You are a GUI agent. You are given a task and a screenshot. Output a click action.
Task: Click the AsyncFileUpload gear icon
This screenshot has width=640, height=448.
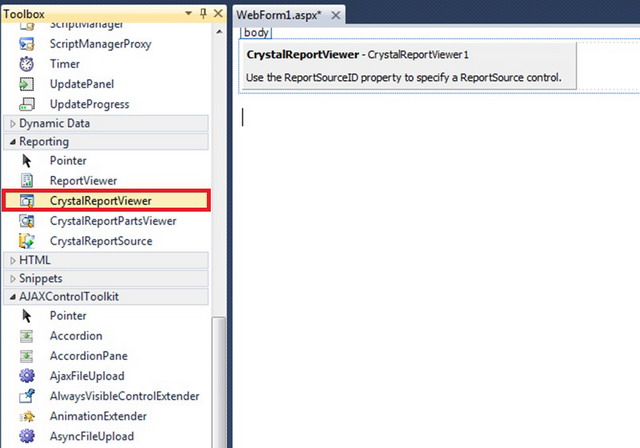pos(27,436)
